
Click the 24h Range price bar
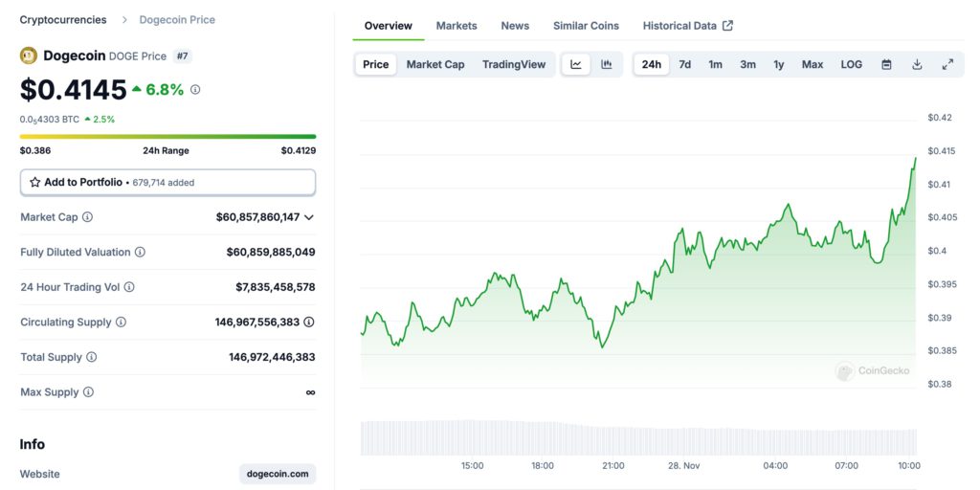(167, 136)
